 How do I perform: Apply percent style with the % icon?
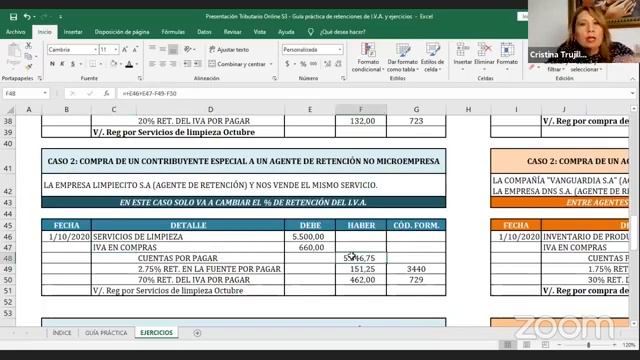coord(303,64)
